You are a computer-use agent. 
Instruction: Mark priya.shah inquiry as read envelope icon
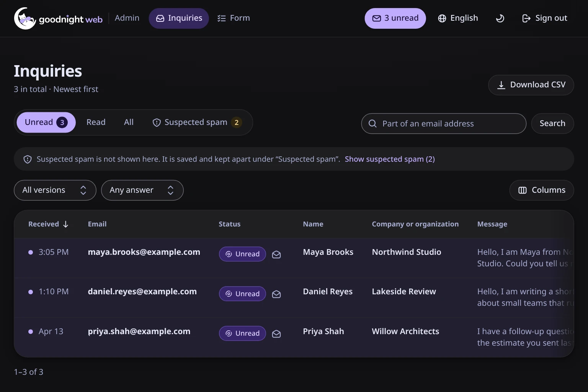276,334
